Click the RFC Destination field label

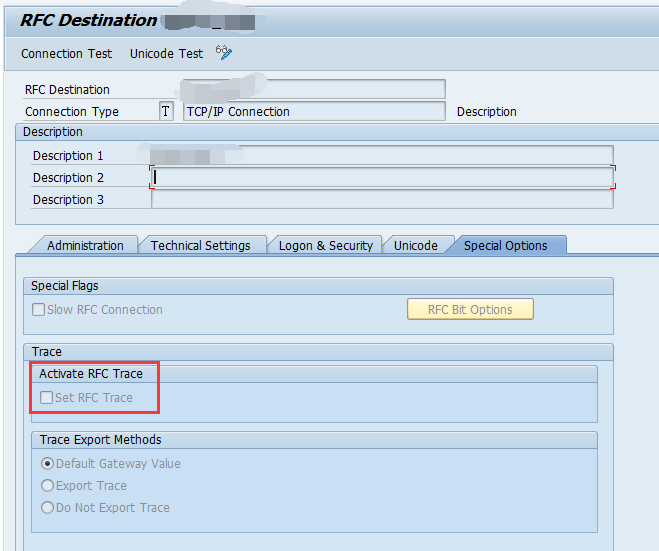(67, 90)
